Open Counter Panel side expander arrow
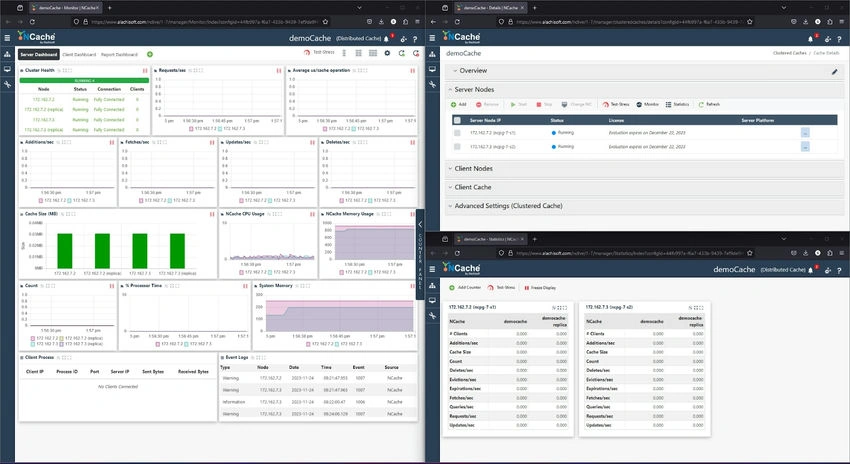This screenshot has width=850, height=464. tap(420, 224)
